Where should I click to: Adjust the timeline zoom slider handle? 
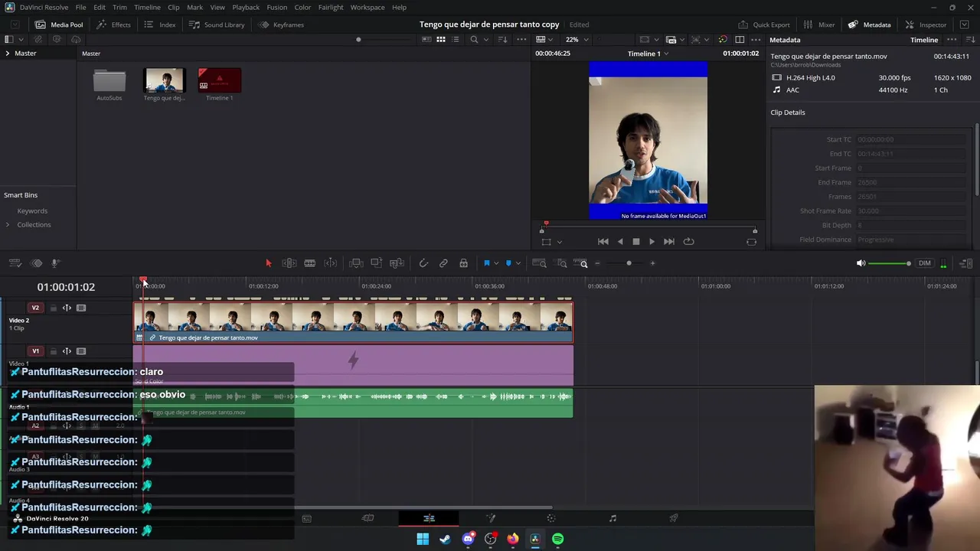click(629, 263)
